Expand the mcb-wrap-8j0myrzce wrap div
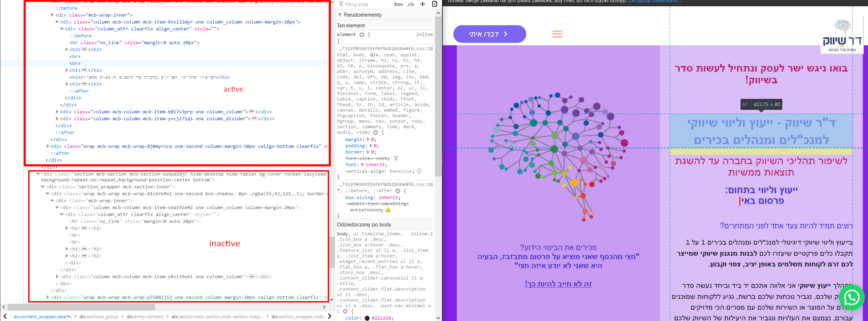The height and width of the screenshot is (321, 868). pos(48,146)
